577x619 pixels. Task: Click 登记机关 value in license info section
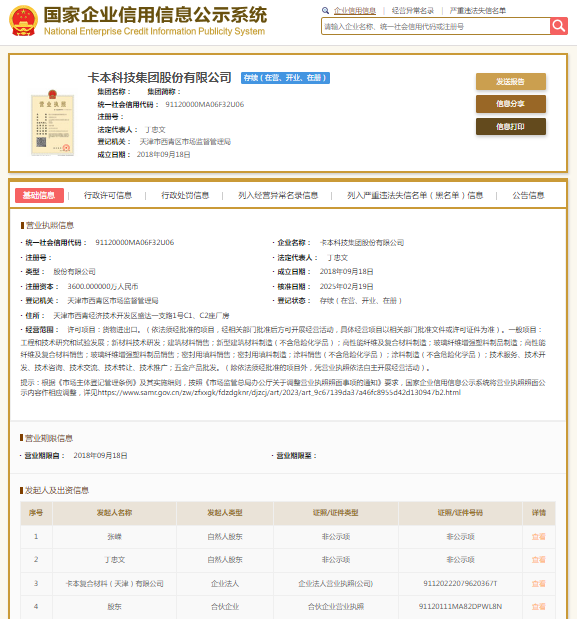113,301
